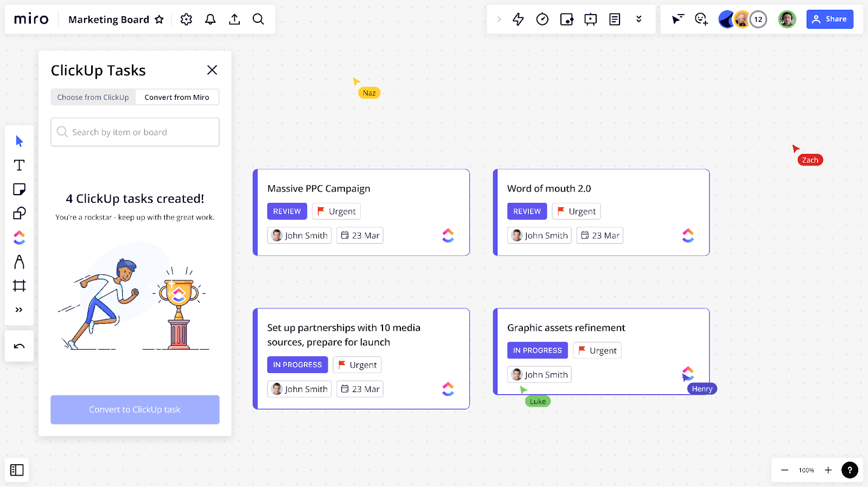Open the notes panel icon
Image resolution: width=868 pixels, height=487 pixels.
[x=615, y=20]
